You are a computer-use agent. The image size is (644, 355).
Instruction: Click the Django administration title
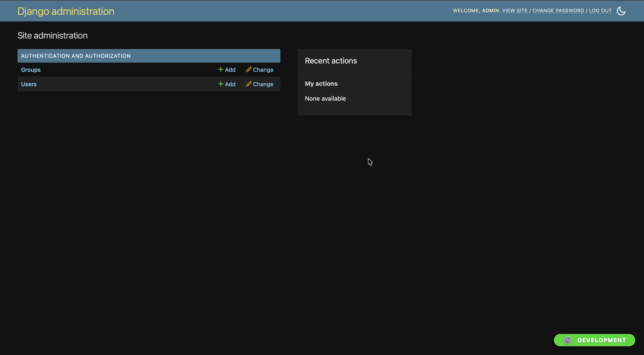(66, 12)
